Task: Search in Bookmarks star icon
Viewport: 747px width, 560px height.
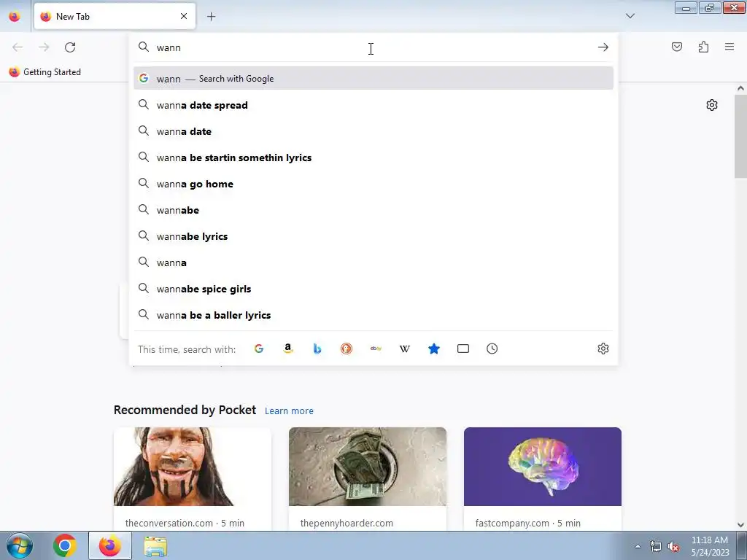Action: tap(434, 349)
